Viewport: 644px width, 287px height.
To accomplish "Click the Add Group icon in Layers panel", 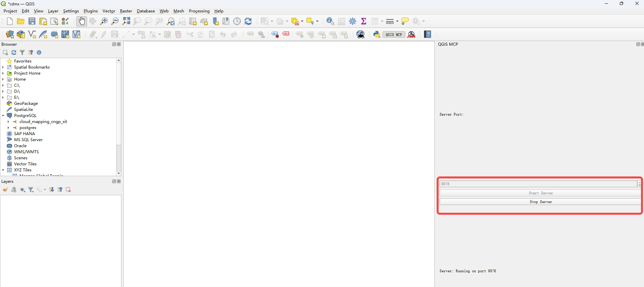I will (x=14, y=190).
